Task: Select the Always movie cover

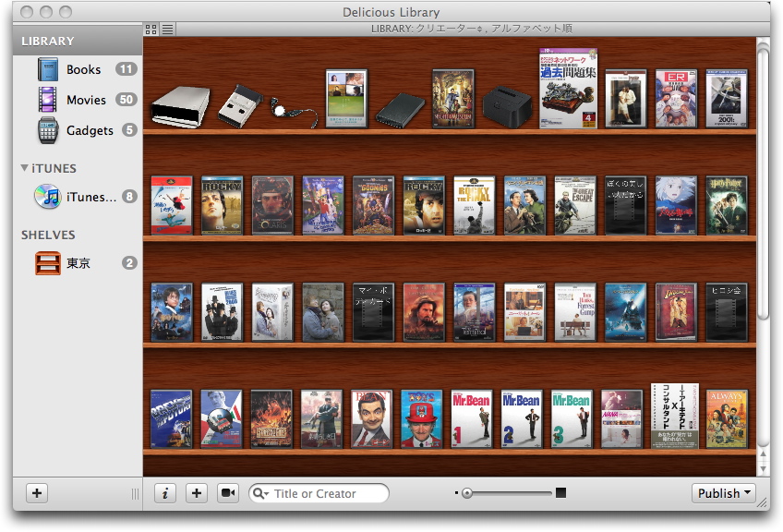Action: click(x=727, y=419)
